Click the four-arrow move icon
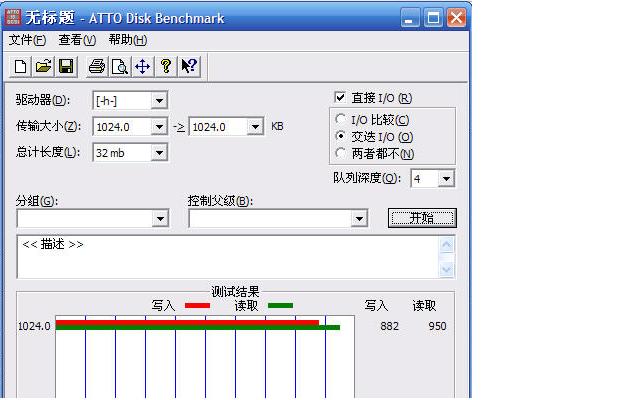Image resolution: width=640 pixels, height=400 pixels. [142, 66]
